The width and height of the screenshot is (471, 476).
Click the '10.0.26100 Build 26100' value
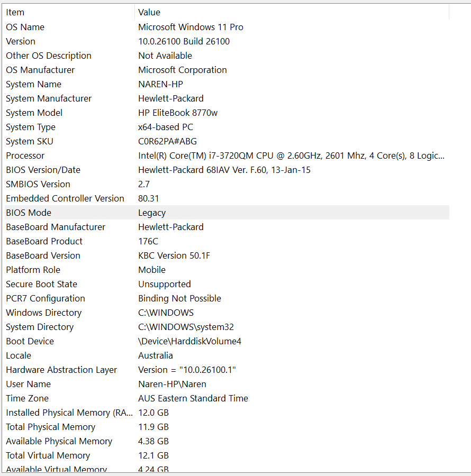(x=184, y=41)
